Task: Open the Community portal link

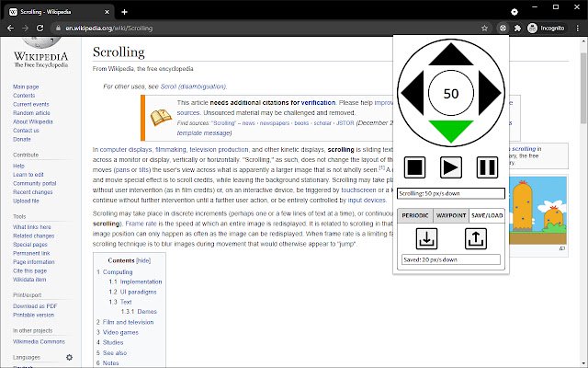Action: [35, 184]
